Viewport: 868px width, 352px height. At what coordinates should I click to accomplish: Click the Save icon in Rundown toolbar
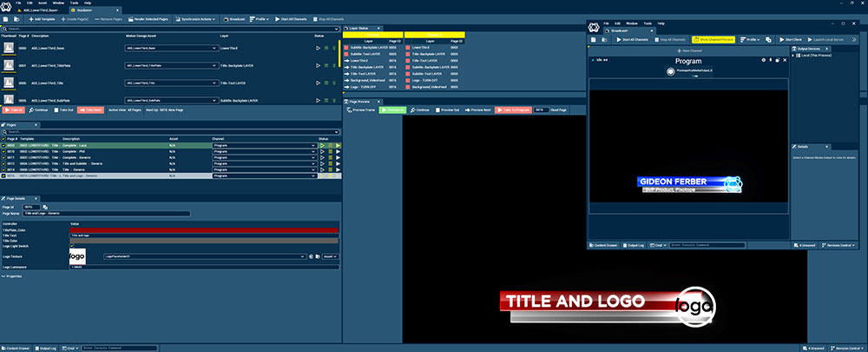7,17
